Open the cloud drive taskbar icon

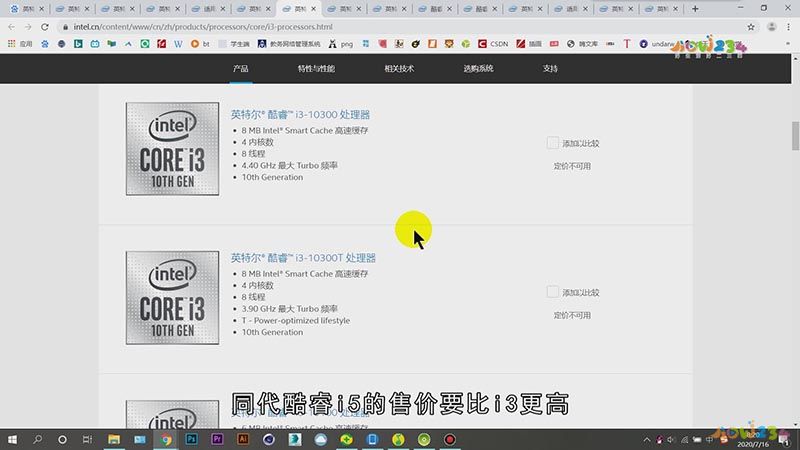click(x=320, y=439)
